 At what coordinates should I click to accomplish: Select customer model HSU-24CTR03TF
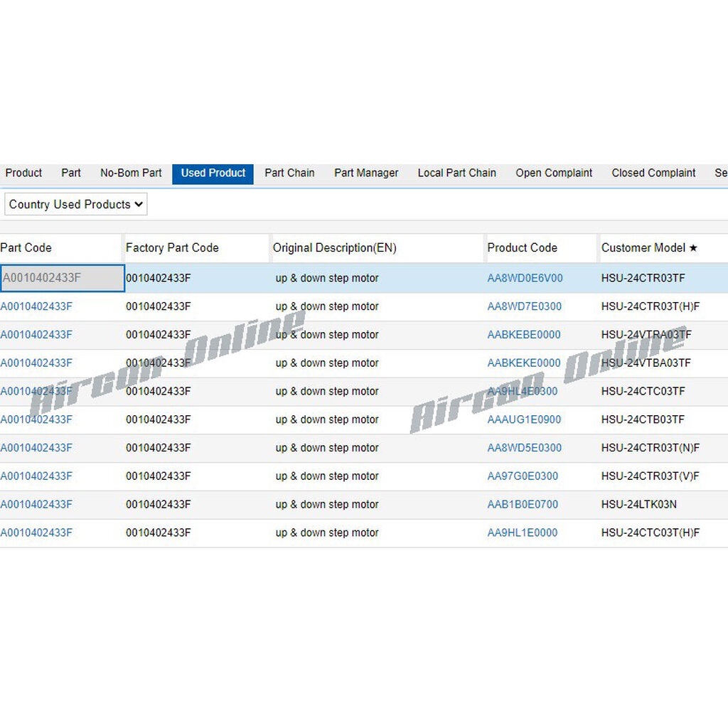pyautogui.click(x=643, y=278)
